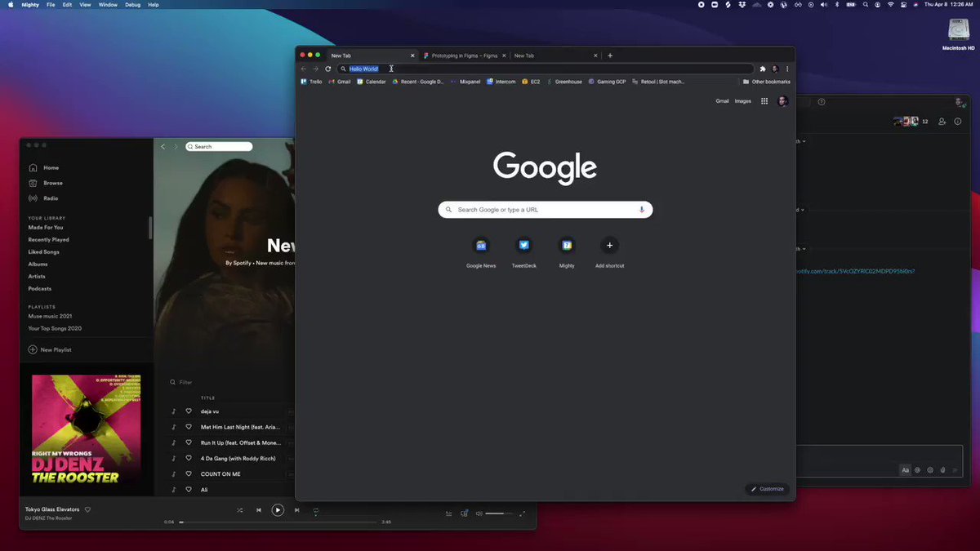Click DJ Denz The Rooster album cover
This screenshot has width=980, height=551.
click(87, 429)
